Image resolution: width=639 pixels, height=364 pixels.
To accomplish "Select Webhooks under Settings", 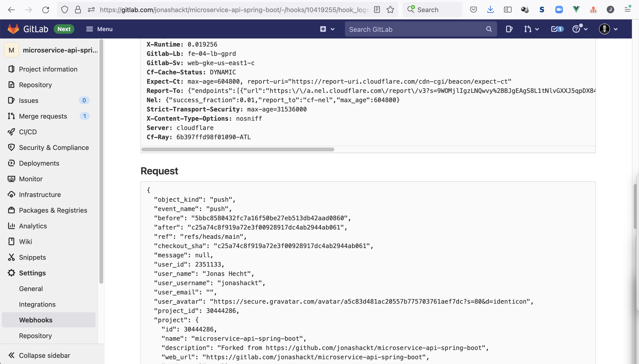I will (x=36, y=320).
